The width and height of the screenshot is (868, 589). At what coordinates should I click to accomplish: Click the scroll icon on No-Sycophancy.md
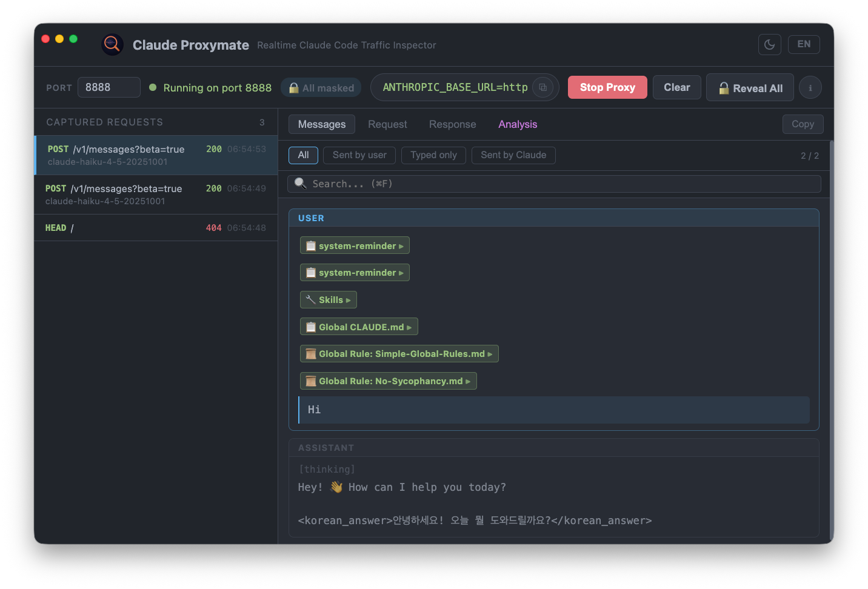pos(311,381)
